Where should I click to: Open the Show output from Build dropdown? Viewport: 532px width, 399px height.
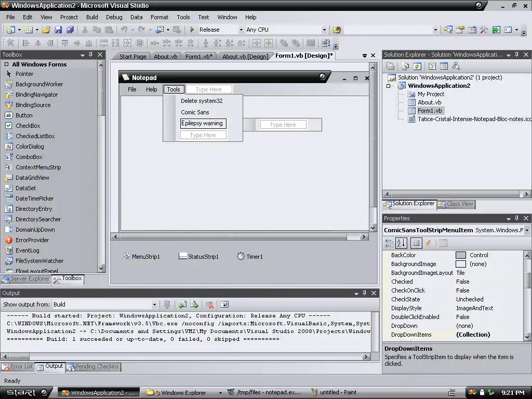point(154,304)
